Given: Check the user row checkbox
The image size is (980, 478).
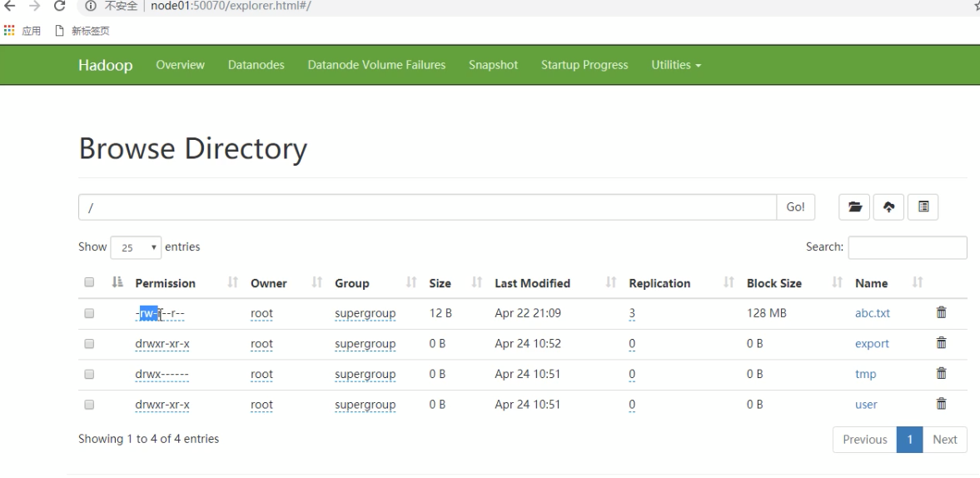Looking at the screenshot, I should (x=89, y=404).
